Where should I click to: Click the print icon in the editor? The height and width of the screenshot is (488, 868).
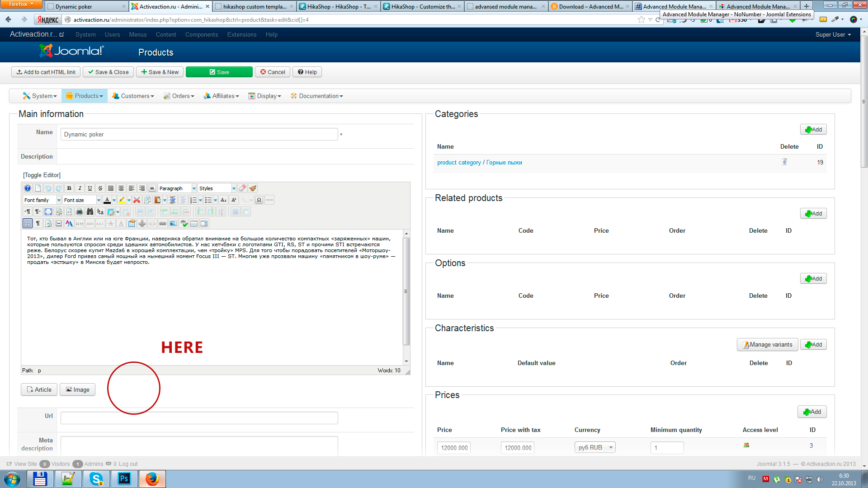click(80, 212)
